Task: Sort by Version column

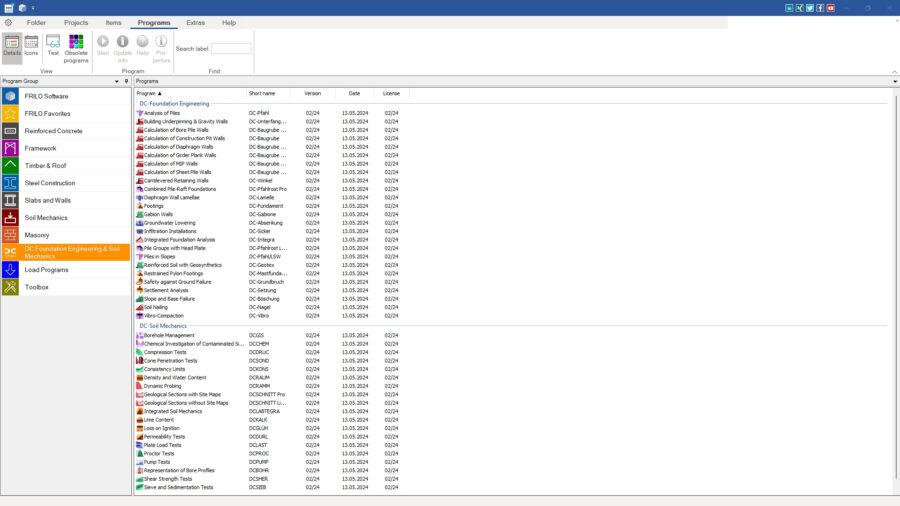Action: coord(312,94)
